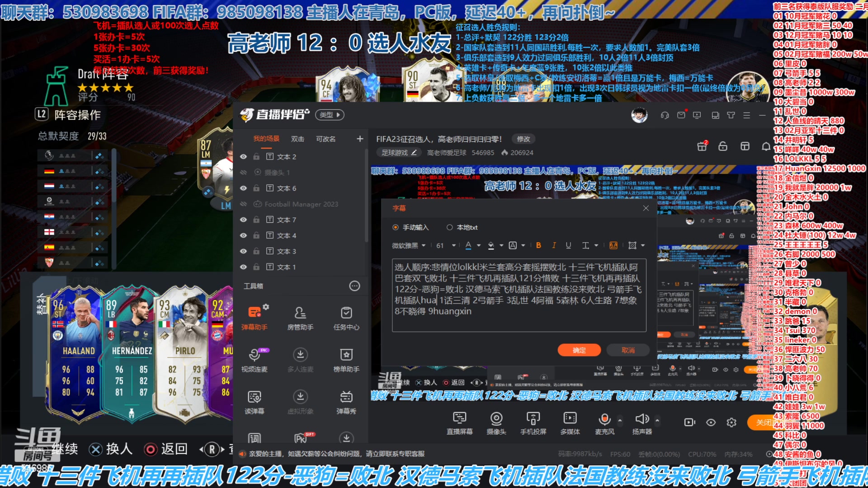The image size is (868, 488).
Task: Hide the 文本 4 layer
Action: coord(243,235)
